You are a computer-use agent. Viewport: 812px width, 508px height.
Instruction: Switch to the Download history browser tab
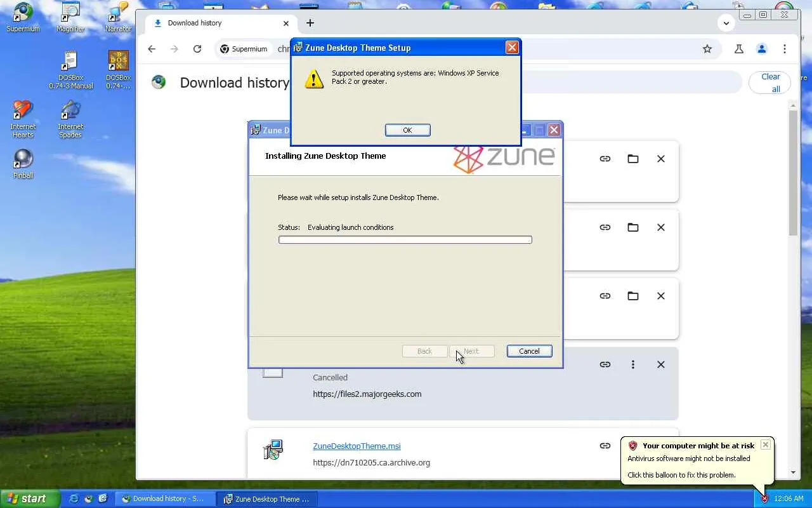pyautogui.click(x=220, y=23)
